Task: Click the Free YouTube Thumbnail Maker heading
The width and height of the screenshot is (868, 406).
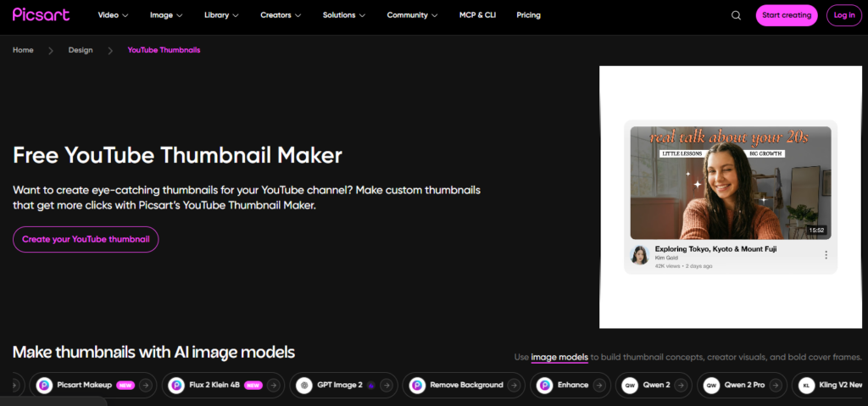Action: point(177,156)
